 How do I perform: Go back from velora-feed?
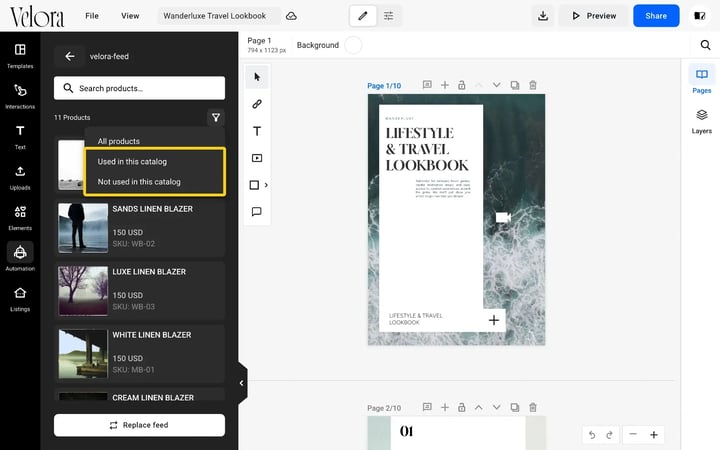(70, 56)
